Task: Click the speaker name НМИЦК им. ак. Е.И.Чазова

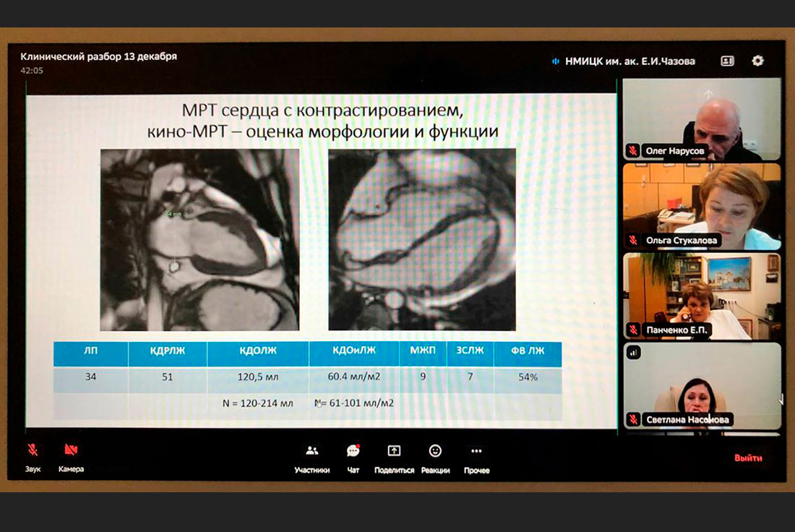Action: [x=630, y=61]
